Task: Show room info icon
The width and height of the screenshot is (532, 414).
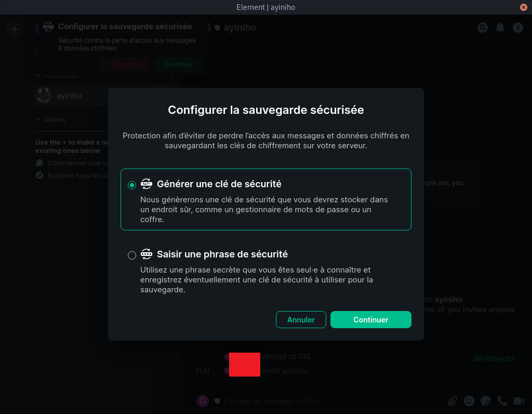Action: click(518, 28)
